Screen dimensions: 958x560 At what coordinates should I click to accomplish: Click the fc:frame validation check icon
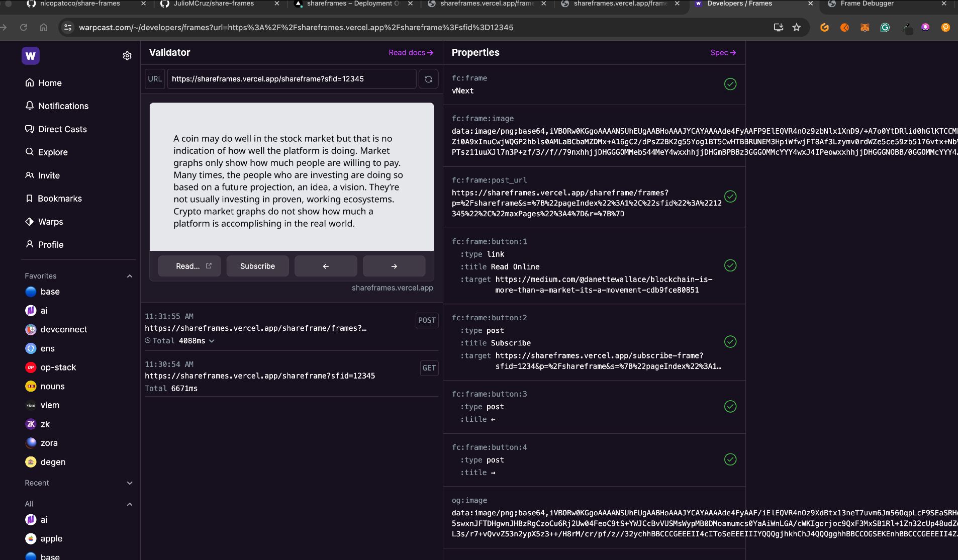(x=730, y=84)
